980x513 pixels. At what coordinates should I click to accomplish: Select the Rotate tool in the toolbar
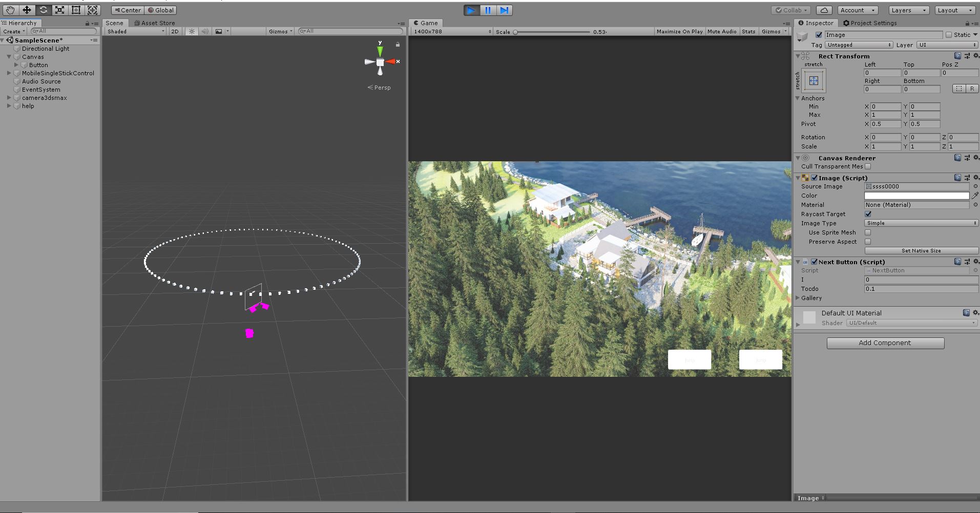43,9
